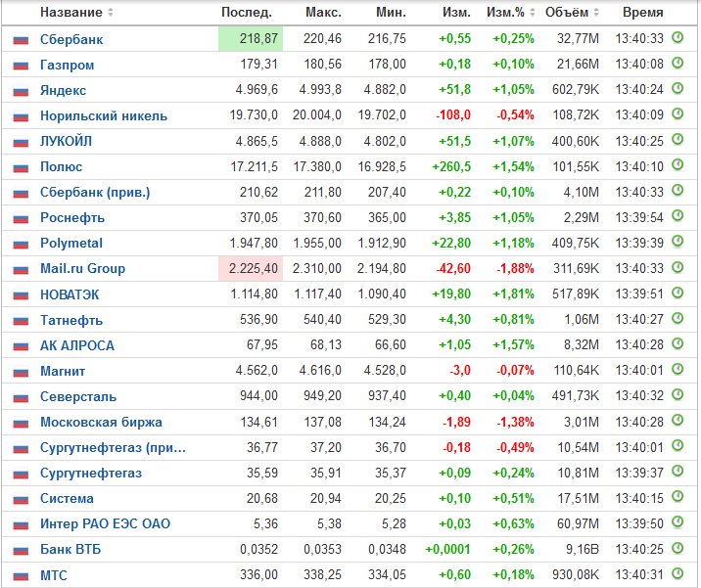Open the Татнефть stock link

point(71,320)
